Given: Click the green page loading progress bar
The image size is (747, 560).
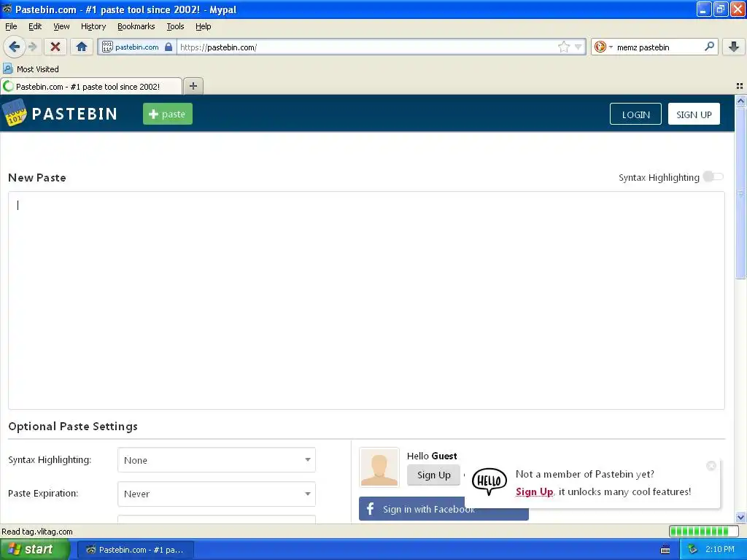Looking at the screenshot, I should point(703,531).
